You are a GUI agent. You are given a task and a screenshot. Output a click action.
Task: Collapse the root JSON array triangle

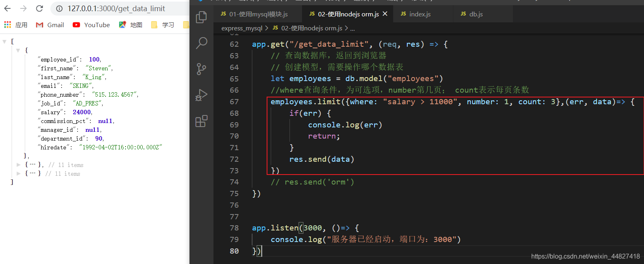coord(4,42)
